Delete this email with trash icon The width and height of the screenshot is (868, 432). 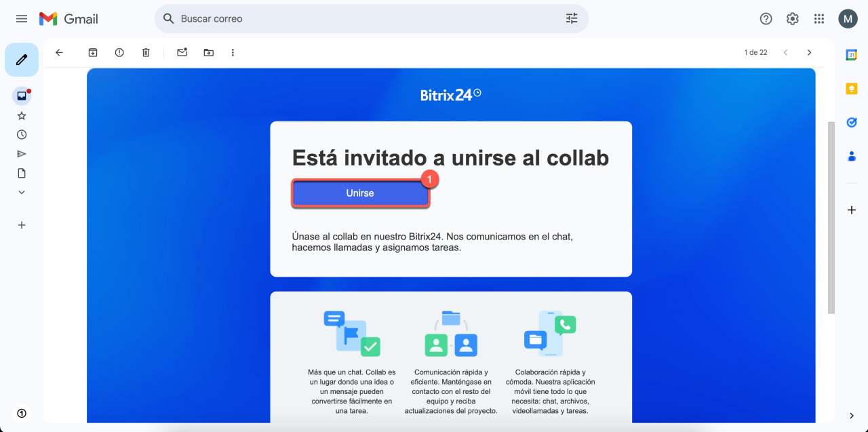[x=146, y=52]
